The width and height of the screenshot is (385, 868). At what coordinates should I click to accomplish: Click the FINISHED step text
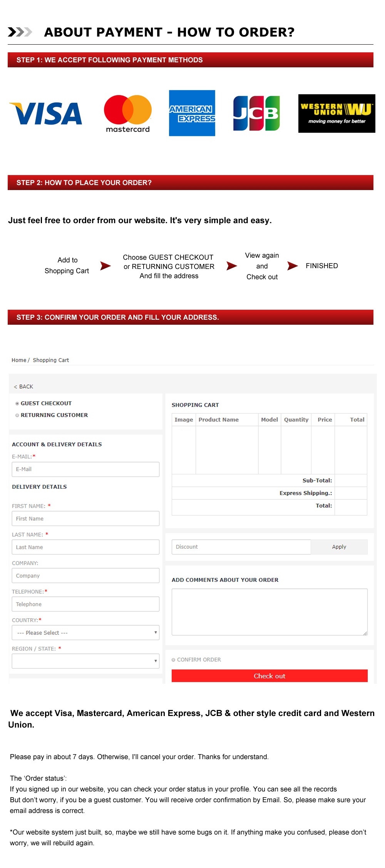(322, 266)
